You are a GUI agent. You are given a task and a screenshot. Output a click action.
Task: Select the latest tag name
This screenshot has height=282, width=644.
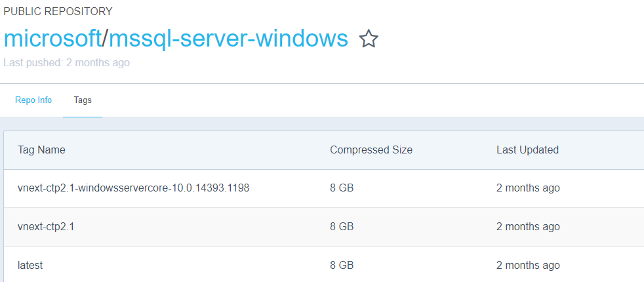pyautogui.click(x=30, y=265)
